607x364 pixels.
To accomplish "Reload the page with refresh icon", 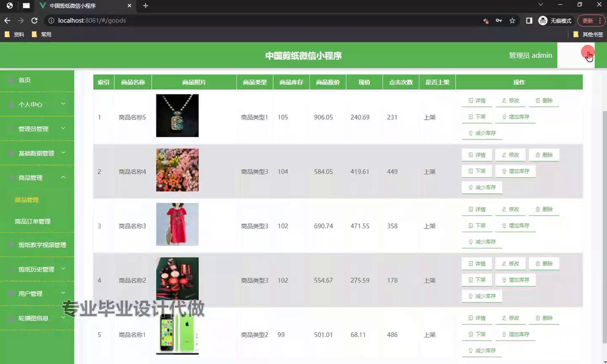I will pyautogui.click(x=35, y=21).
